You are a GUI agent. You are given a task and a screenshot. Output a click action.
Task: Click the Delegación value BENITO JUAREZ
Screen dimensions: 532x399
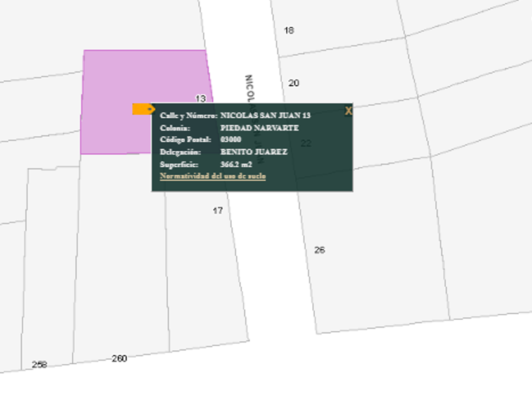click(254, 151)
